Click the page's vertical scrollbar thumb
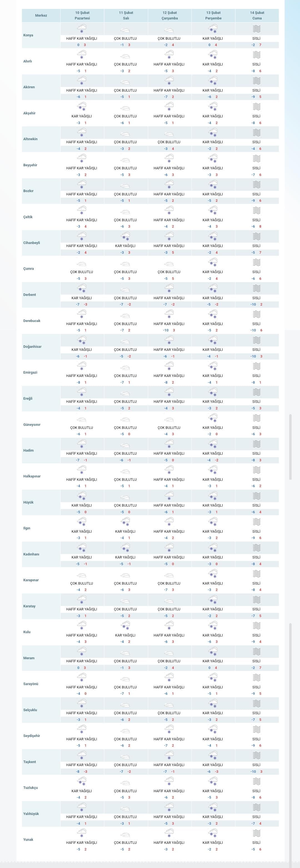The height and width of the screenshot is (868, 300). click(x=291, y=447)
